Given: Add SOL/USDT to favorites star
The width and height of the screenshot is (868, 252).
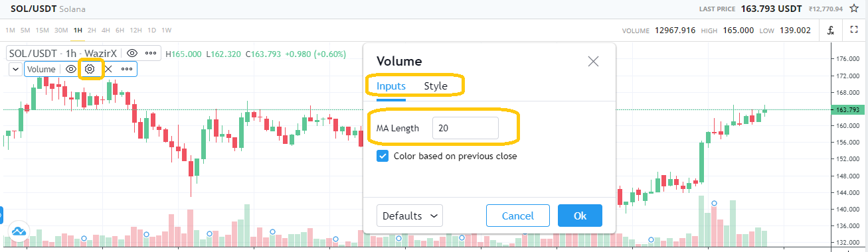Looking at the screenshot, I should coord(854,9).
